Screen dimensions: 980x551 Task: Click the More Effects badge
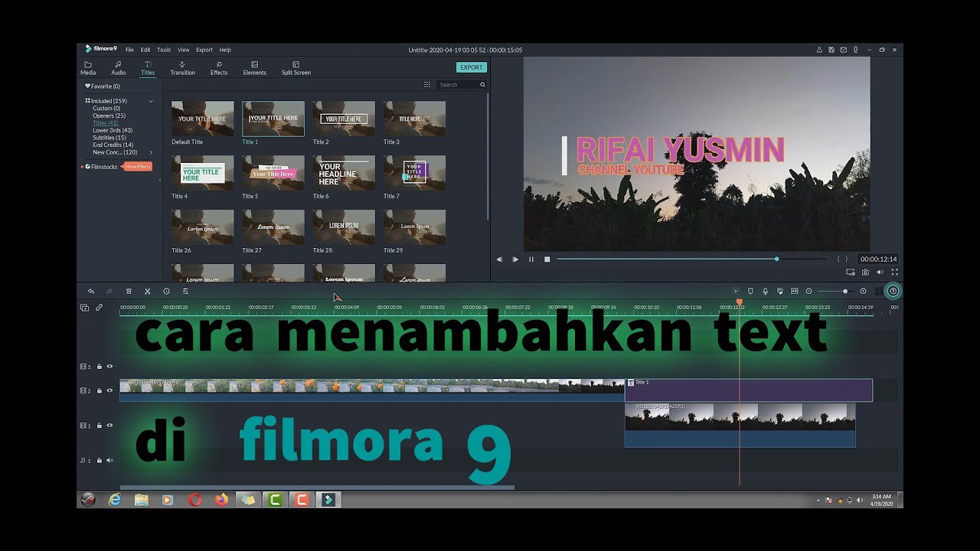[138, 166]
